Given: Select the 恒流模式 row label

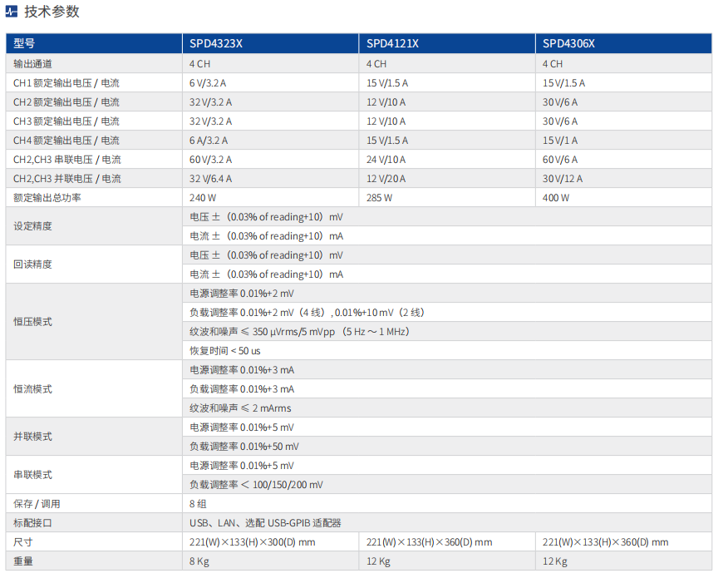Looking at the screenshot, I should [x=32, y=389].
